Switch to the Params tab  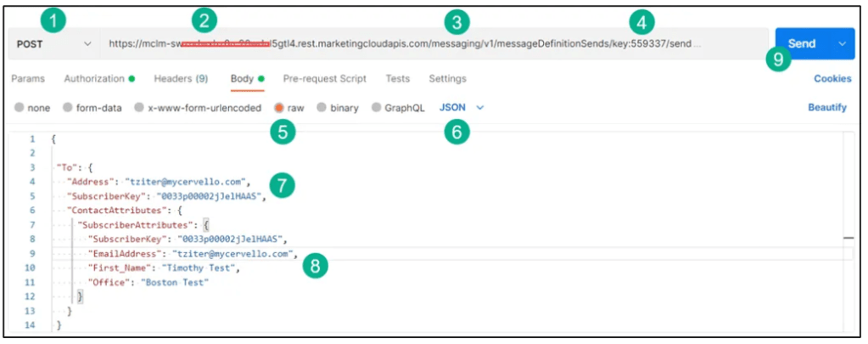pos(28,79)
